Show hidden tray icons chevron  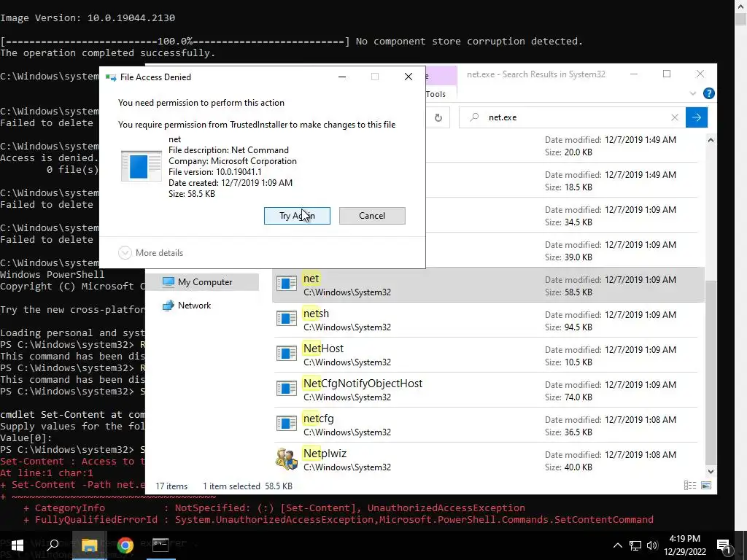pos(617,545)
